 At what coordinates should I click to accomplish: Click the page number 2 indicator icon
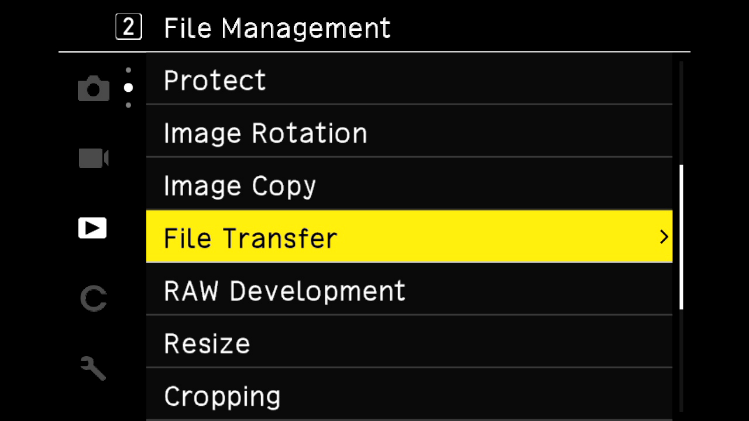click(x=129, y=28)
